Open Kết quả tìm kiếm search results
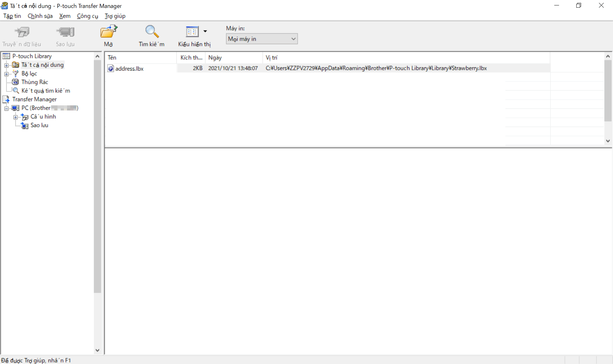Image resolution: width=613 pixels, height=364 pixels. pos(45,91)
